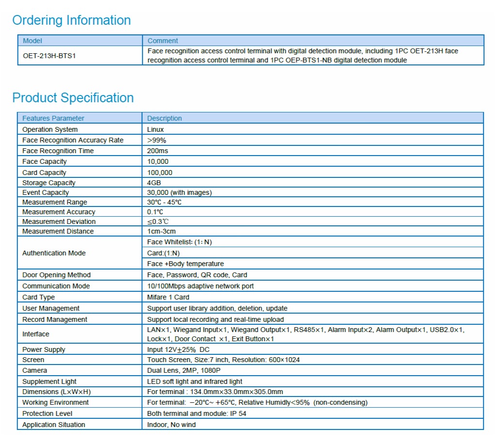Select the 'Camera' row label

point(34,370)
